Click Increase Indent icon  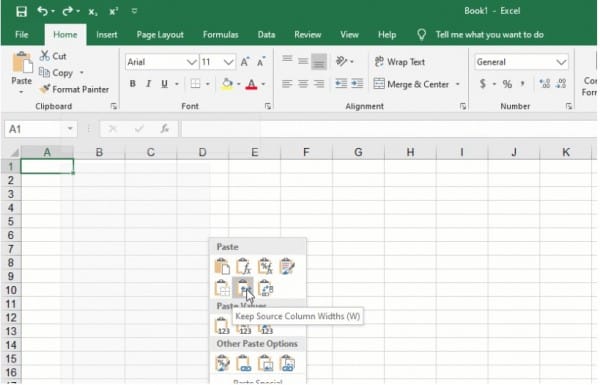tap(357, 83)
